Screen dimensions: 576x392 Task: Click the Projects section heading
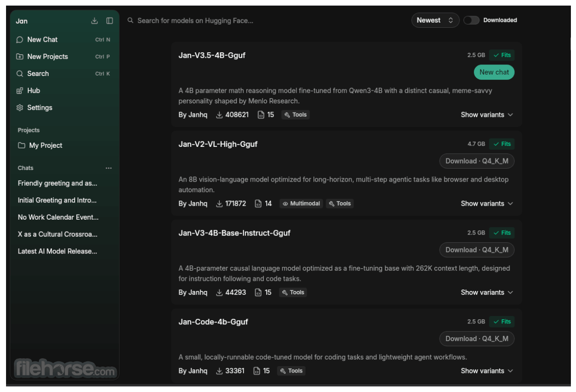pos(29,130)
